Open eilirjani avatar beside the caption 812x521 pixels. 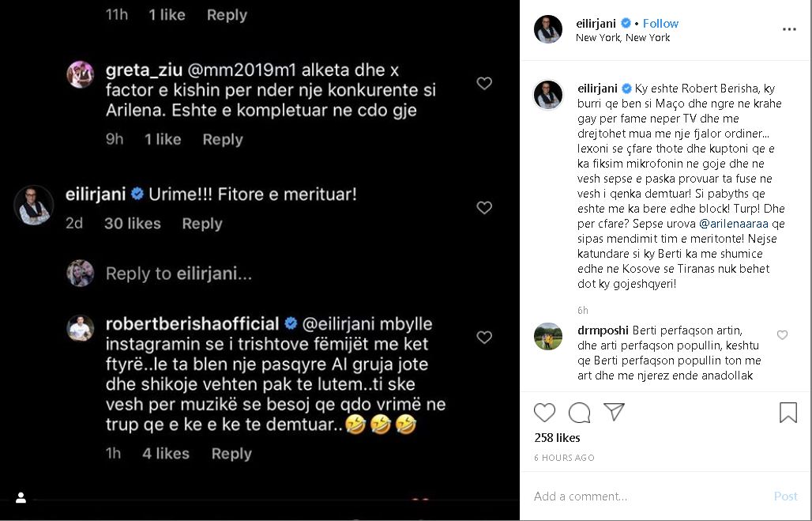pyautogui.click(x=548, y=95)
